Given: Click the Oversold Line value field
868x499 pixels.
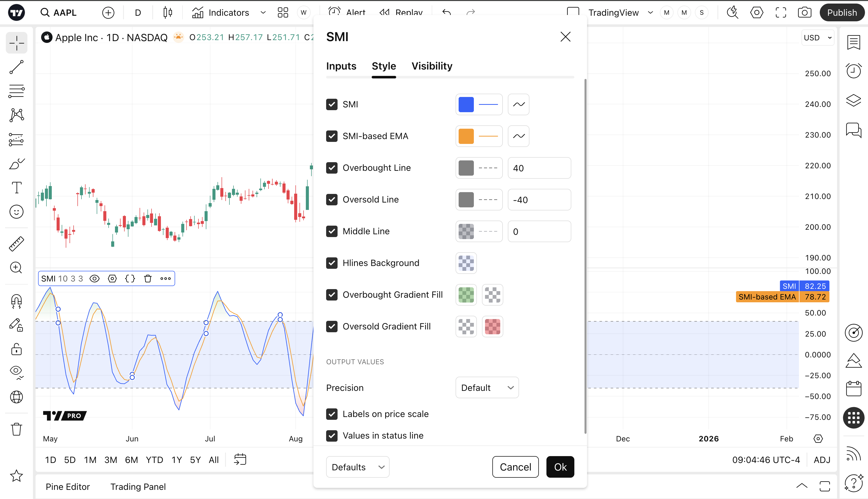Looking at the screenshot, I should [539, 200].
